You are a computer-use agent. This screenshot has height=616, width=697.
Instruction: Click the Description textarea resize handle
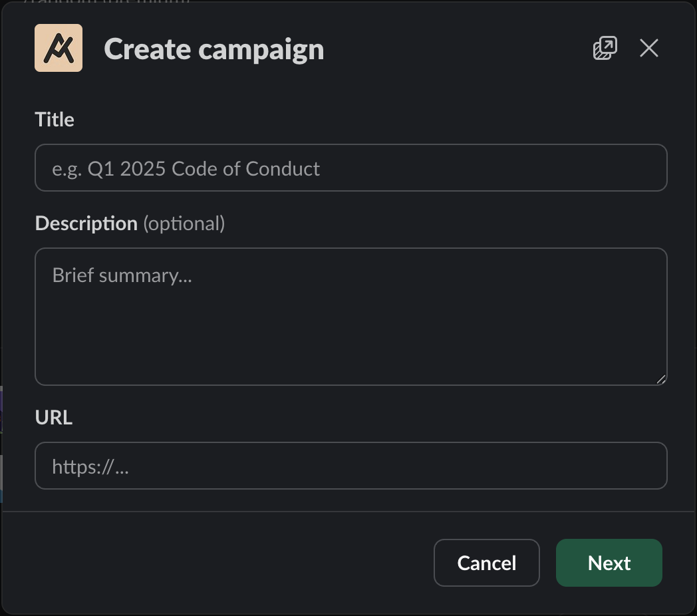click(x=660, y=379)
